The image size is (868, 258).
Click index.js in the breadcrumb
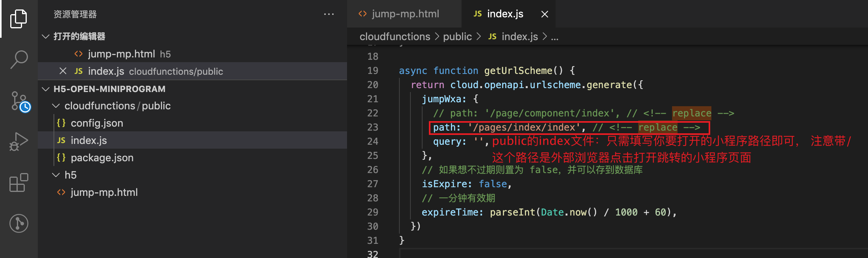(513, 37)
